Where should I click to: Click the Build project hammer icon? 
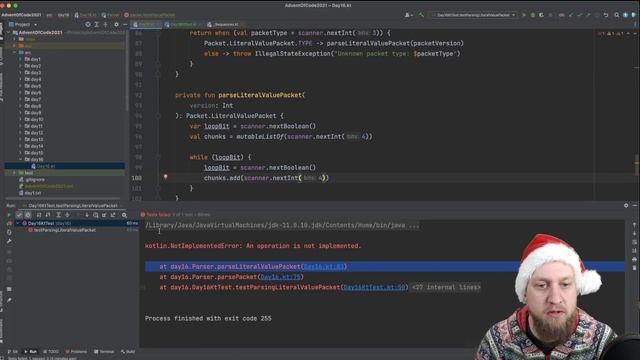[421, 15]
